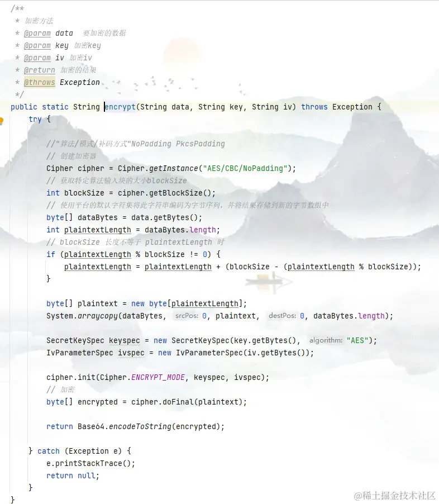439x504 pixels.
Task: Click the @param tag before data
Action: pos(37,33)
